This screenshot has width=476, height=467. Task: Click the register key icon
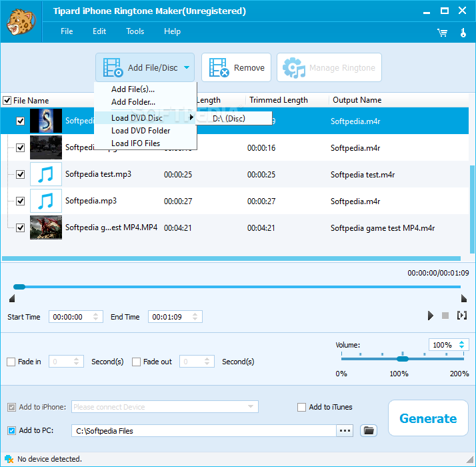[463, 33]
